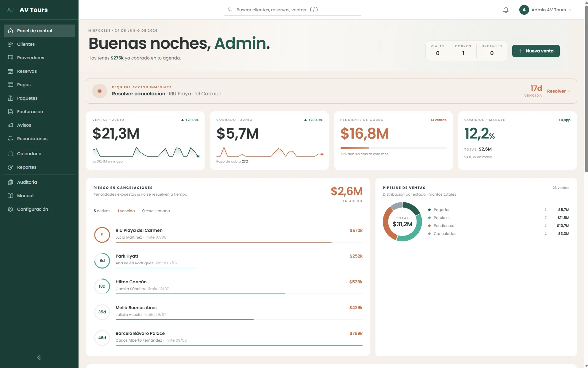588x368 pixels.
Task: Click the Cobrado Junio sparkline chart
Action: (270, 152)
